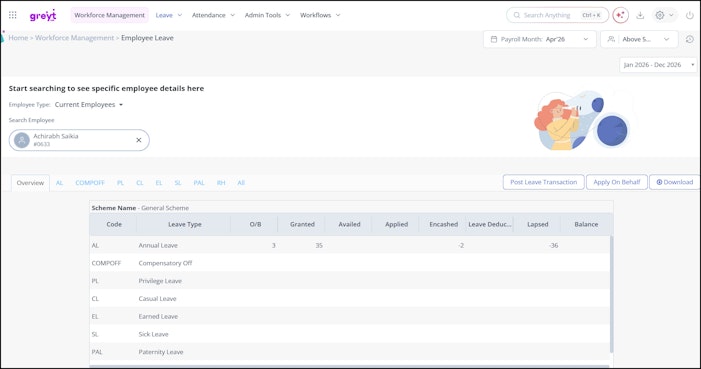Expand the Attendance menu

pos(213,15)
